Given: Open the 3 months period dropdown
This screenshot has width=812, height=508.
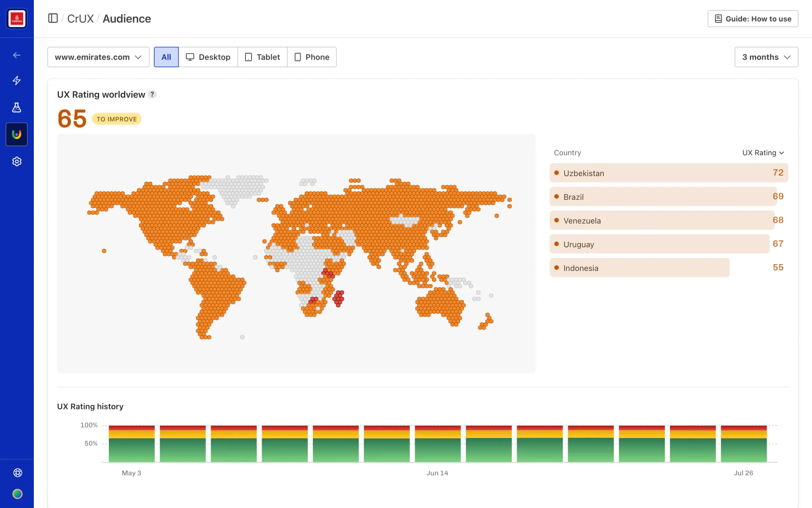Looking at the screenshot, I should tap(766, 57).
